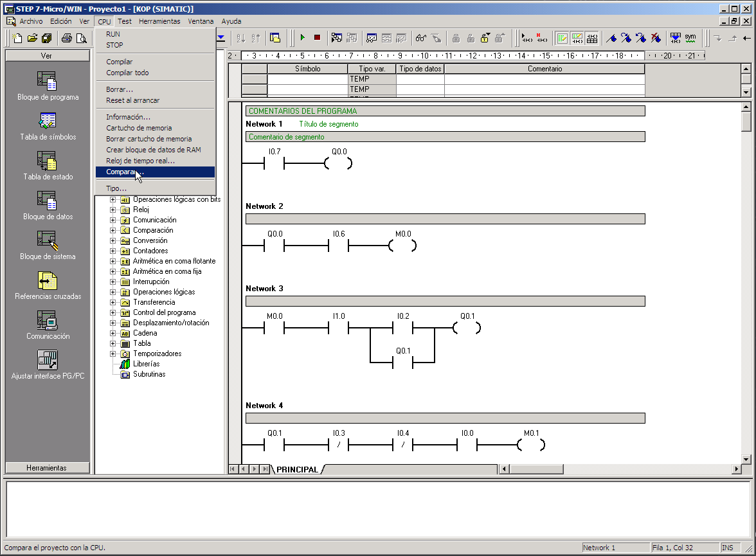Click the variable table scroll up arrow
The image size is (756, 556).
[746, 69]
